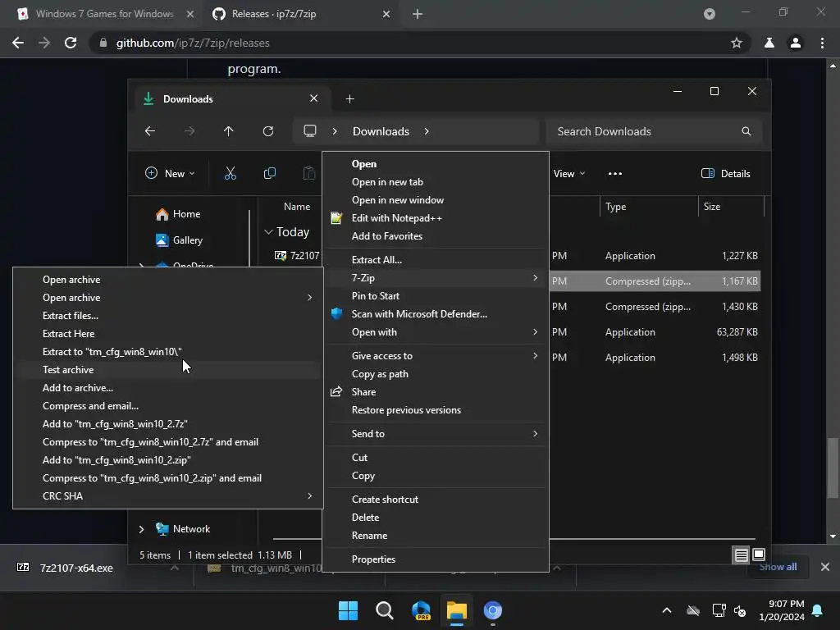The width and height of the screenshot is (840, 630).
Task: Click the Copy icon in Explorer toolbar
Action: point(269,173)
